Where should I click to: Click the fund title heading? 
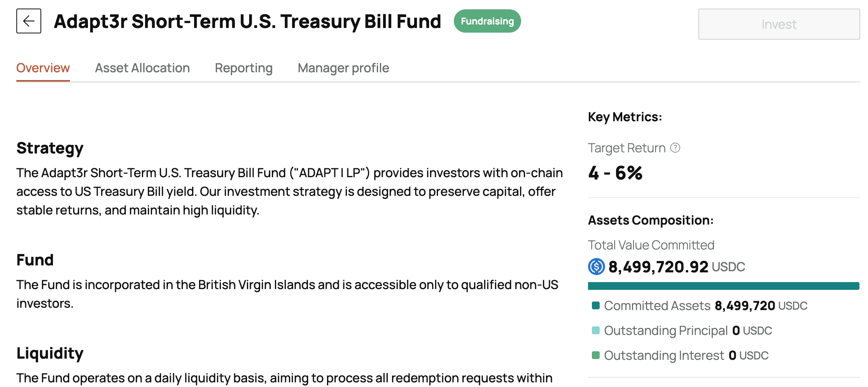coord(247,21)
